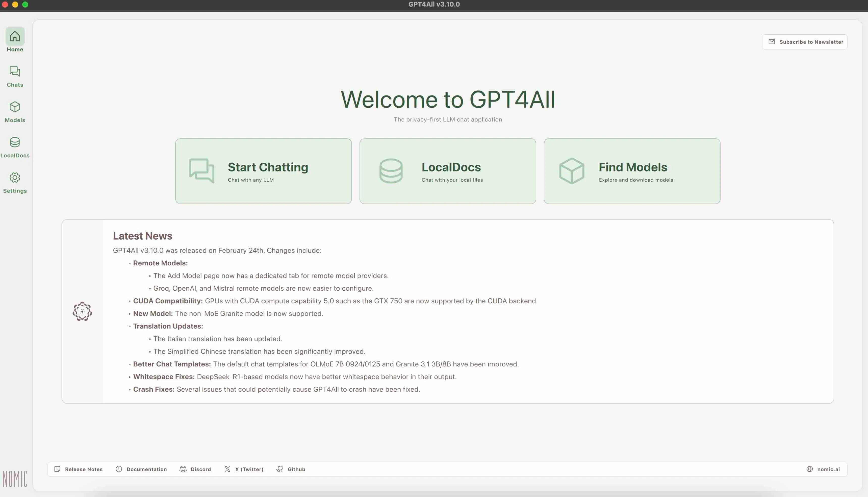Click 'Chat with your local files' caption
The image size is (868, 497).
(x=452, y=180)
